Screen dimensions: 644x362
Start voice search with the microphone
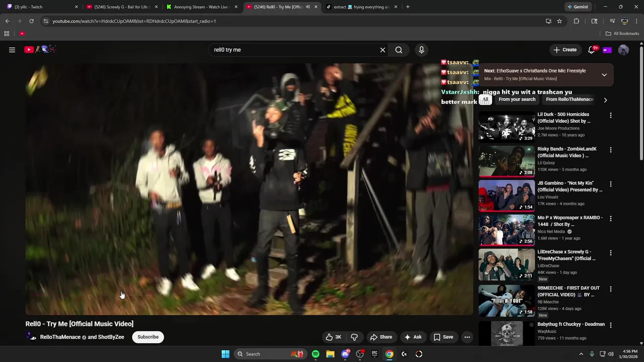pyautogui.click(x=422, y=50)
